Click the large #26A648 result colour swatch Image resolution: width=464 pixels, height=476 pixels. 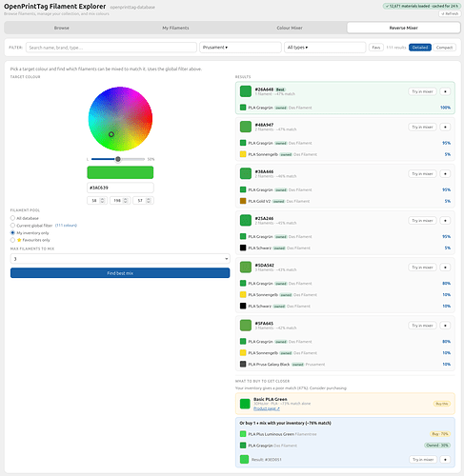[246, 91]
